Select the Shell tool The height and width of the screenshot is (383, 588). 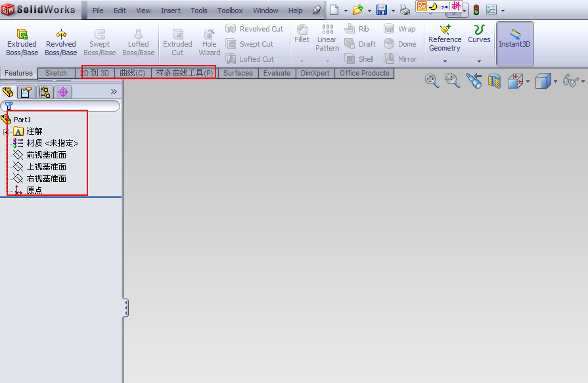click(x=359, y=59)
